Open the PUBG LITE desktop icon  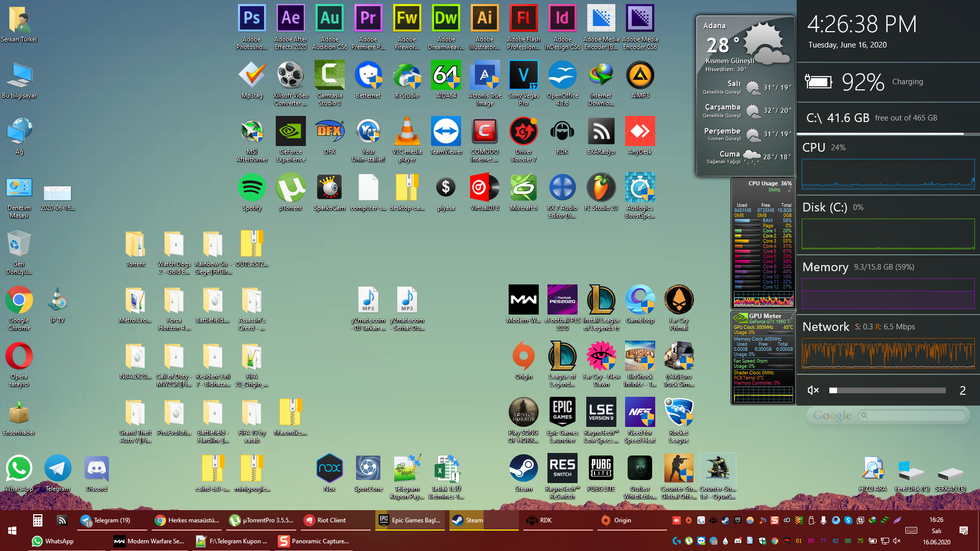pyautogui.click(x=601, y=473)
